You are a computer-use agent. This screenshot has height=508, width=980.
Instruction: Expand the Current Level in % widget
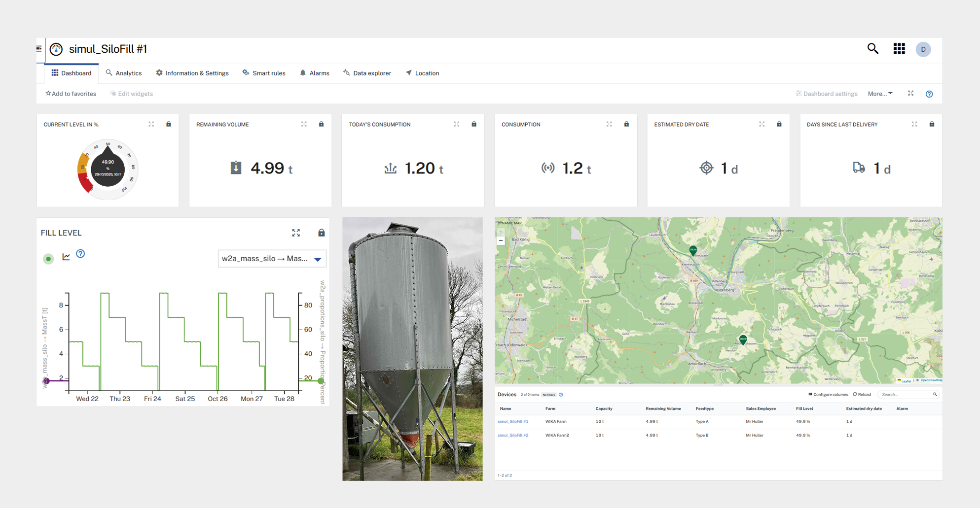(151, 124)
